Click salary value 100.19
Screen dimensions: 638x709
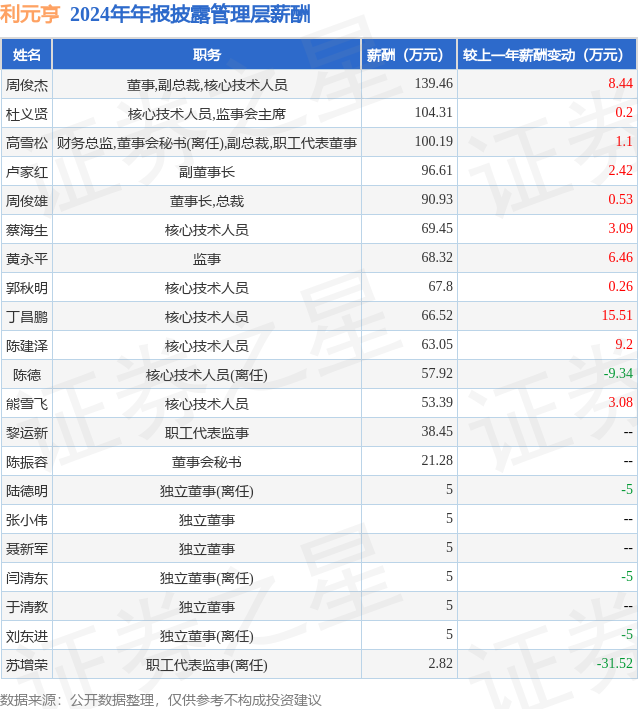click(434, 141)
